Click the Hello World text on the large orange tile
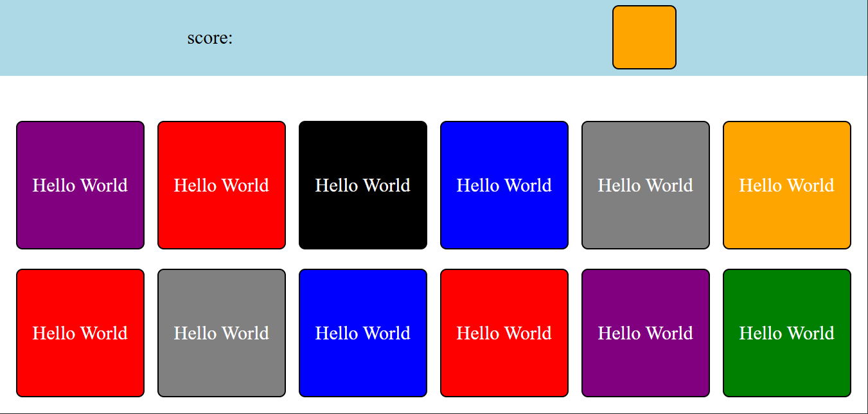 786,185
